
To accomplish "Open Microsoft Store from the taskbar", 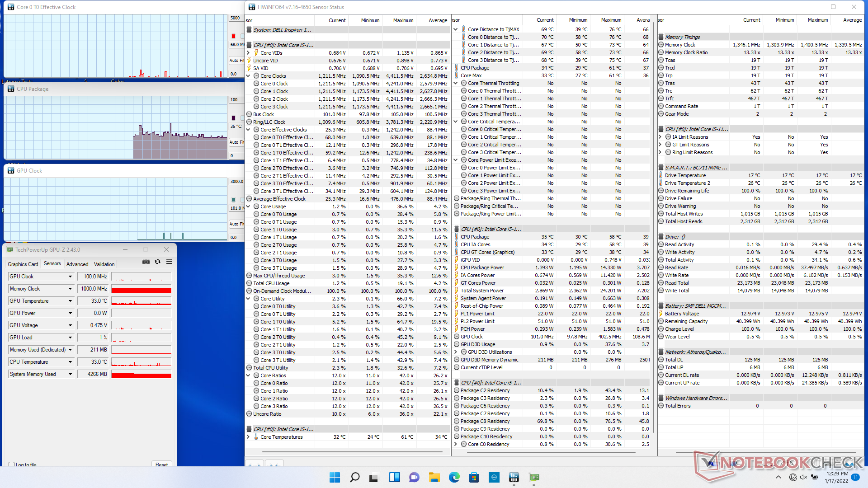I will [474, 477].
